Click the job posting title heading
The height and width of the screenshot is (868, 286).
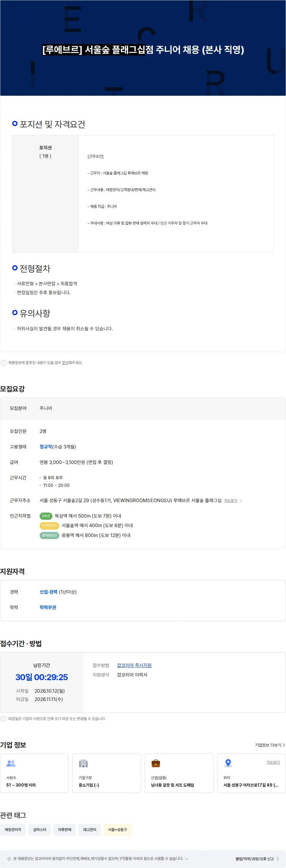pos(143,49)
